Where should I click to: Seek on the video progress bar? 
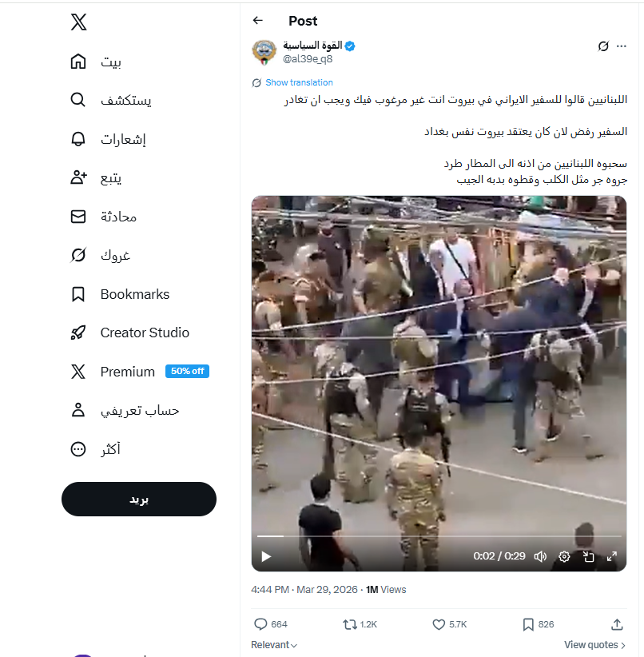pos(439,536)
